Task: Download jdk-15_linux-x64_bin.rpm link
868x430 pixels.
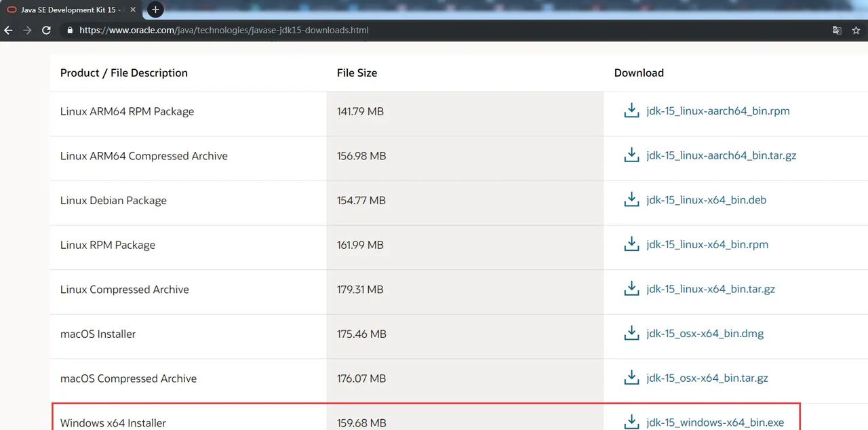Action: pyautogui.click(x=707, y=245)
